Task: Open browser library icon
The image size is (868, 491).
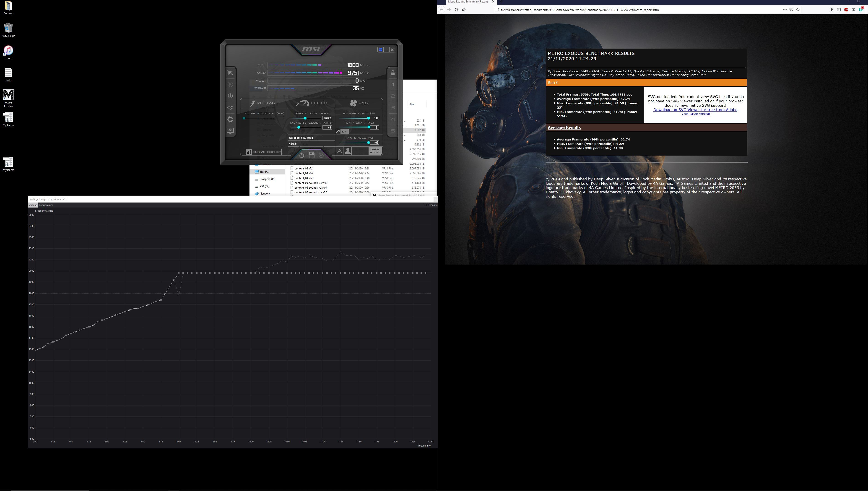Action: click(831, 9)
